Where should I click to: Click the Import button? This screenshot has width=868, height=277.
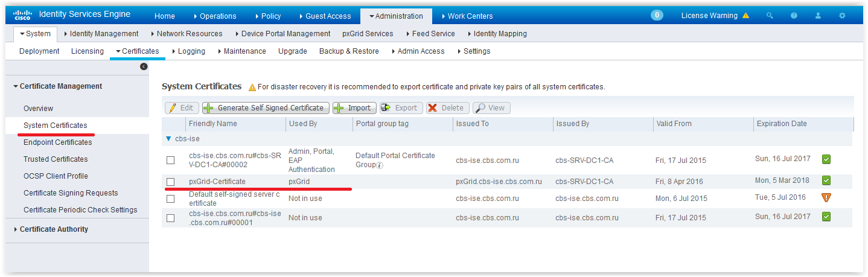pos(354,108)
